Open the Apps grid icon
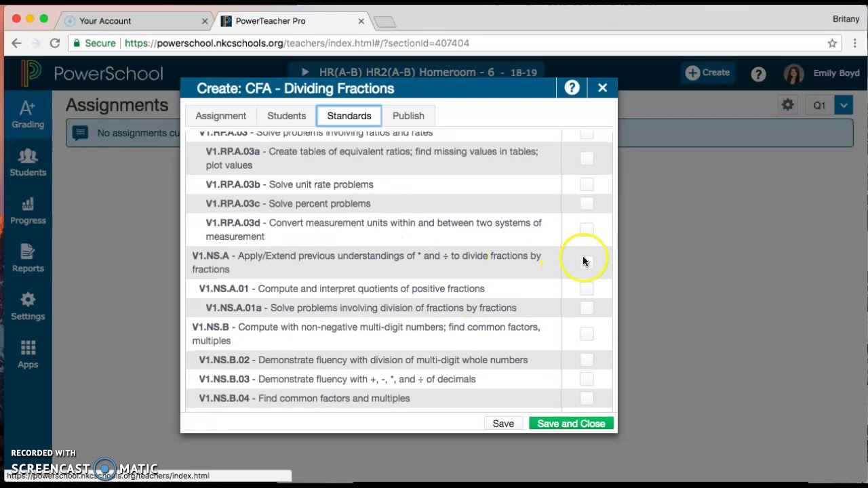The image size is (868, 488). point(28,355)
